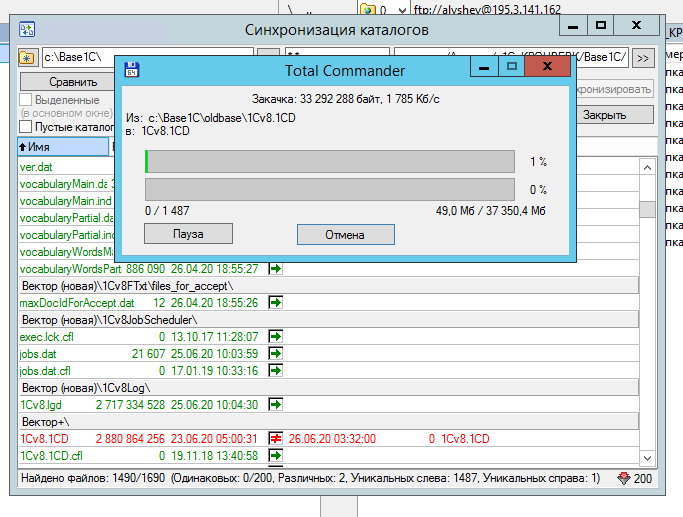Select file ver.dat in list
The width and height of the screenshot is (683, 517).
click(36, 167)
